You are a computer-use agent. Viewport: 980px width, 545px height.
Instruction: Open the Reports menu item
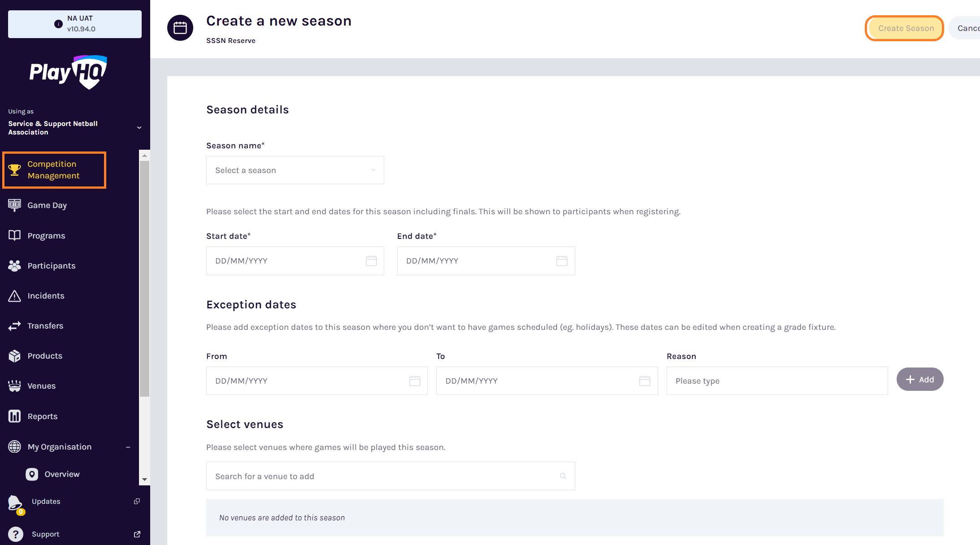click(43, 416)
